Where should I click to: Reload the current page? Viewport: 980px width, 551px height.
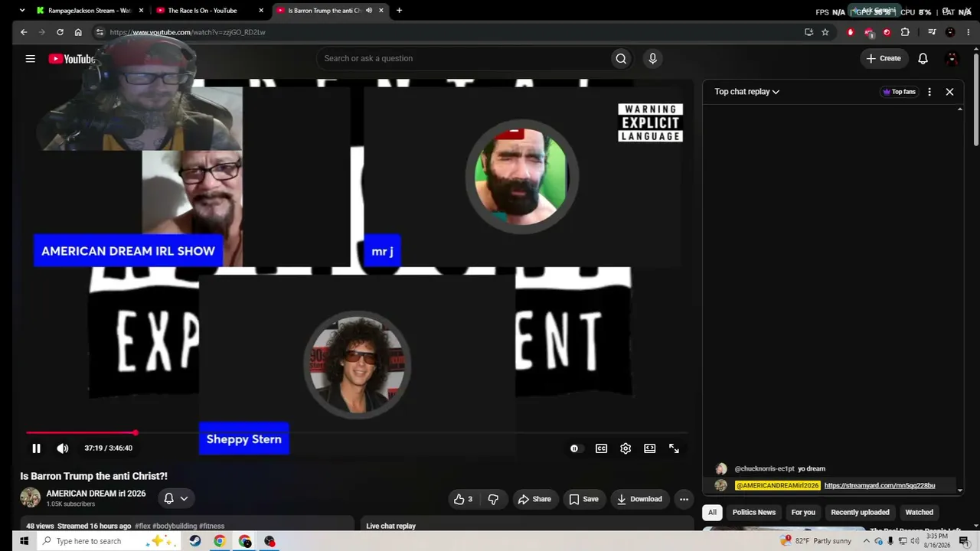[x=60, y=32]
